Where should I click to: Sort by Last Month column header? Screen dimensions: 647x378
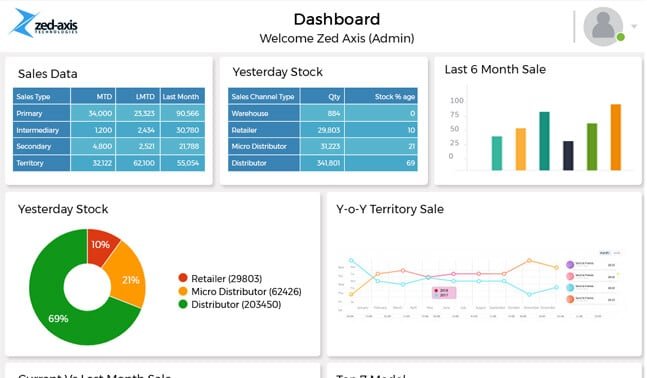click(182, 97)
